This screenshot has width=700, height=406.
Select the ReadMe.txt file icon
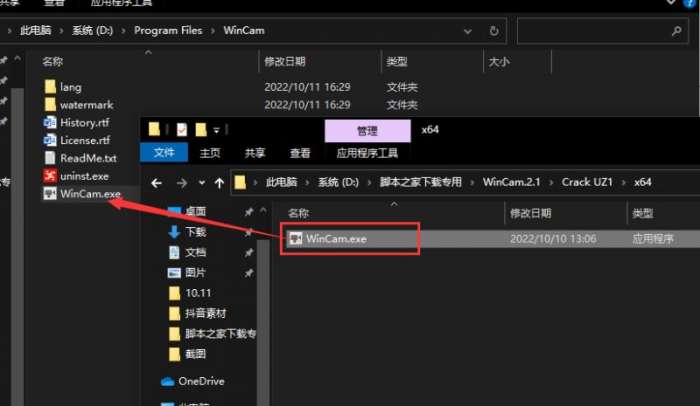click(x=50, y=158)
